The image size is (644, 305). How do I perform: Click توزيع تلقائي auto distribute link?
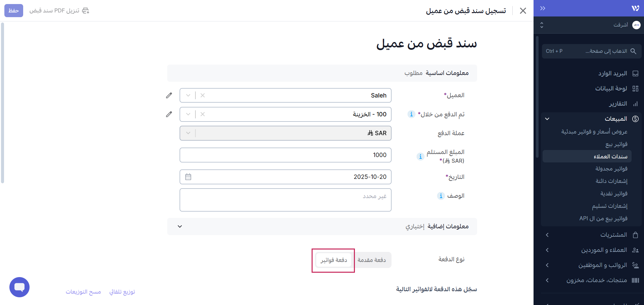(122, 292)
